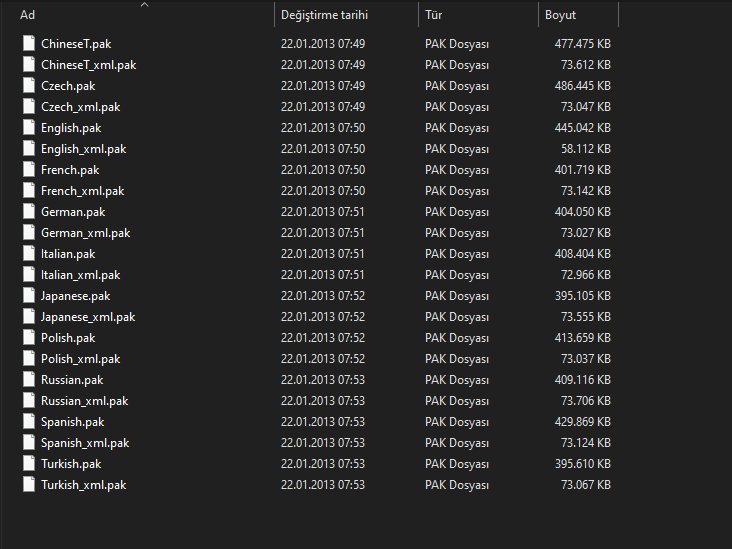Click the Turkish_xml.pak file name
Viewport: 732px width, 549px height.
[84, 485]
